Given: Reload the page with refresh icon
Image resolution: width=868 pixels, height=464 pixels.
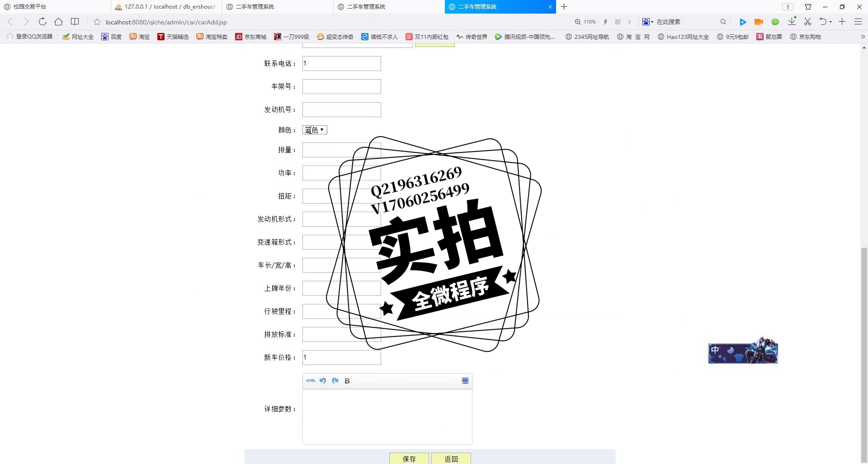Looking at the screenshot, I should click(42, 22).
